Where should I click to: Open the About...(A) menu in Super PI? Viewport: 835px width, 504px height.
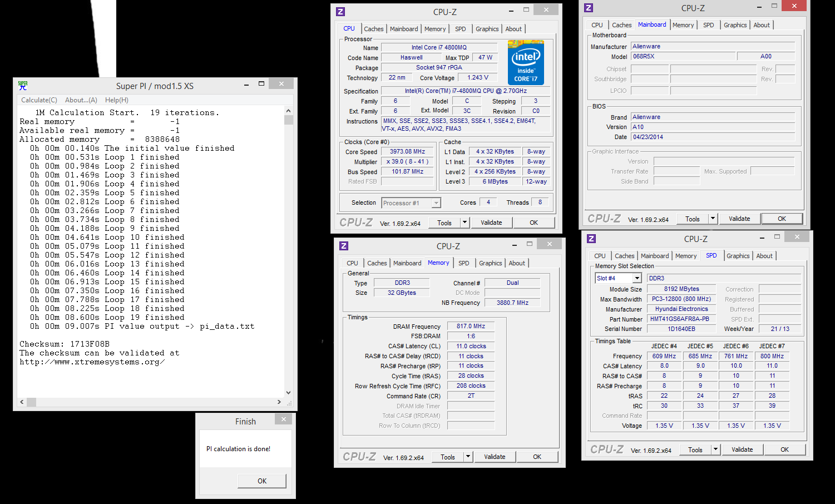(81, 100)
